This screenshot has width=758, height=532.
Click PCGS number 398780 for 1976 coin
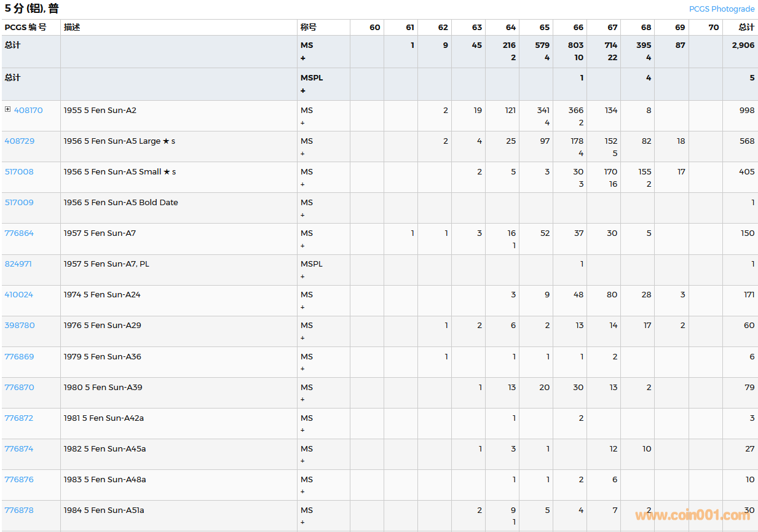coord(20,325)
